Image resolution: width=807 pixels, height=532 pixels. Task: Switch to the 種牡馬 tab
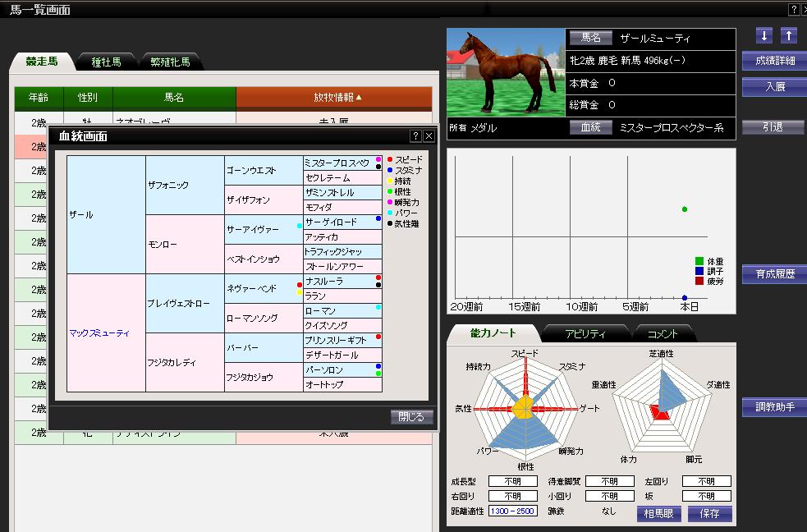tap(106, 62)
